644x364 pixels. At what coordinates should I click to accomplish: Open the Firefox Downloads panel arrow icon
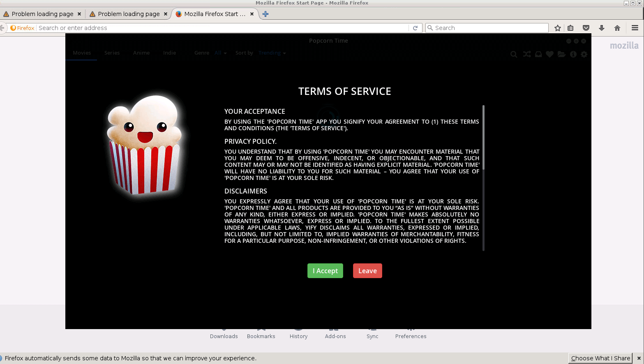[x=602, y=28]
